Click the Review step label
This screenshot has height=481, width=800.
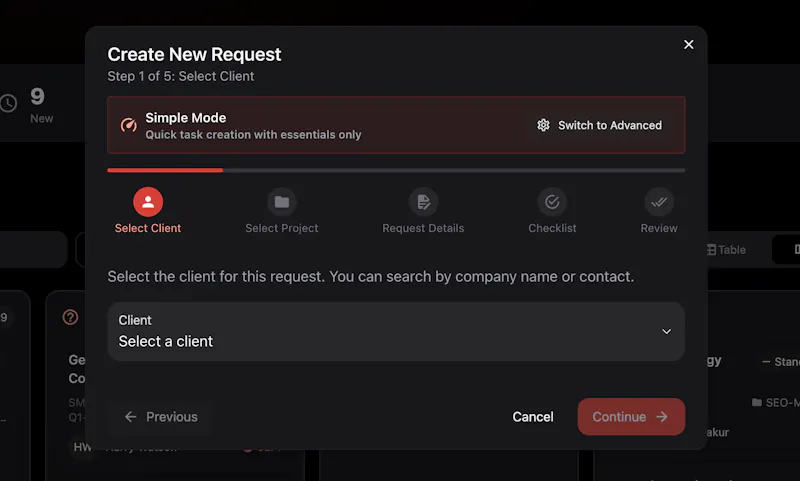pyautogui.click(x=659, y=229)
